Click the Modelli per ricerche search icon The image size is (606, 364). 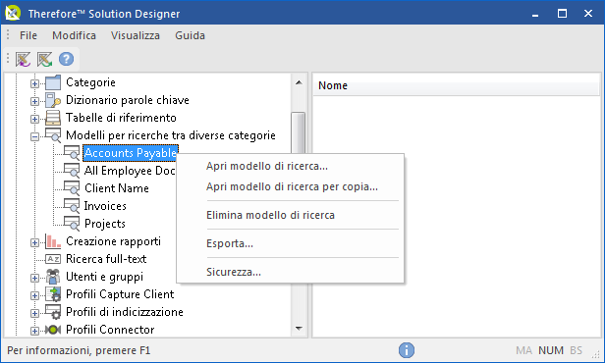53,135
